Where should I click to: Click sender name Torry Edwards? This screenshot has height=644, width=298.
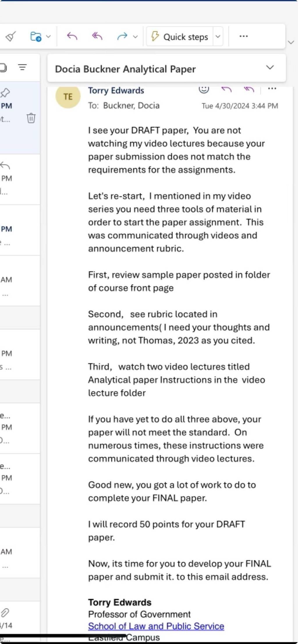tap(116, 90)
